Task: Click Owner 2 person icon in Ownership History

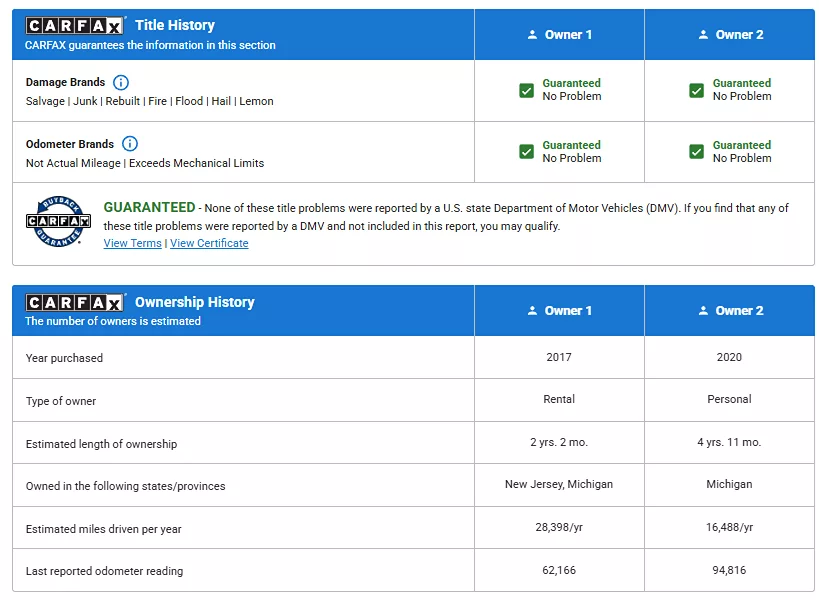Action: point(703,311)
